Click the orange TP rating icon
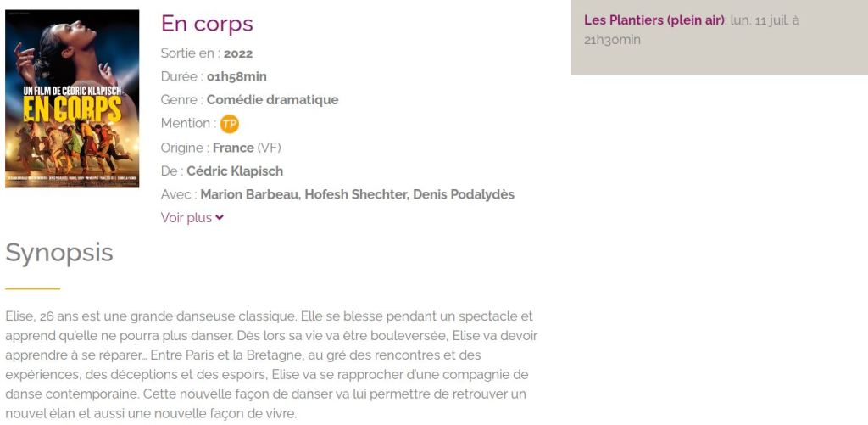868x425 pixels. pos(230,124)
